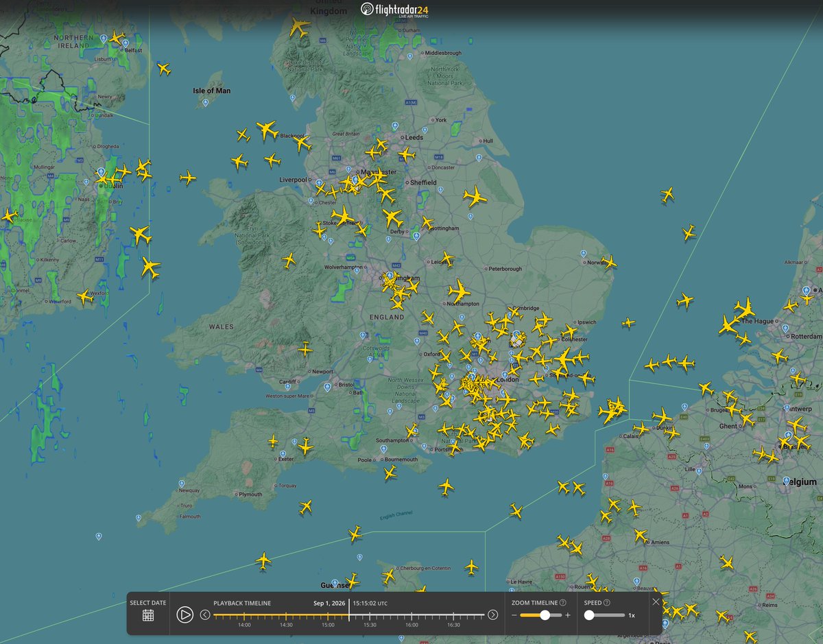Click the minus beside the Zoom Timeline slider
Viewport: 823px width, 644px height.
pos(514,615)
